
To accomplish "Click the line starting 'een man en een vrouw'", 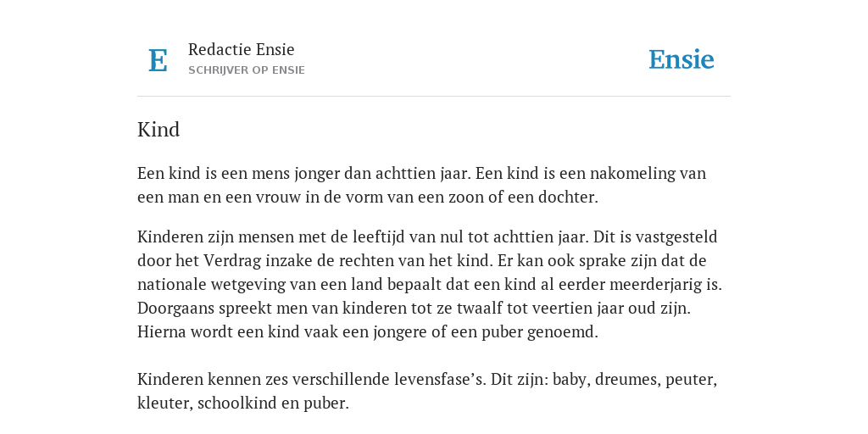I will 368,197.
